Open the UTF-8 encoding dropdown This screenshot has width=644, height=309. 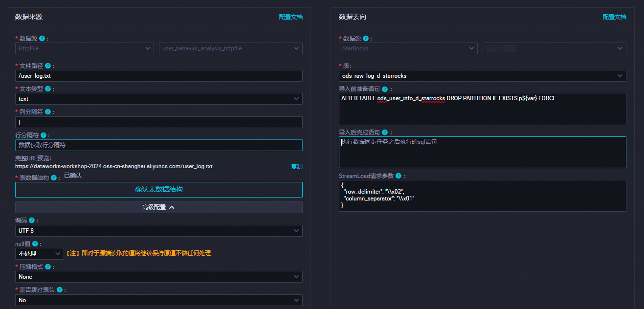(158, 231)
